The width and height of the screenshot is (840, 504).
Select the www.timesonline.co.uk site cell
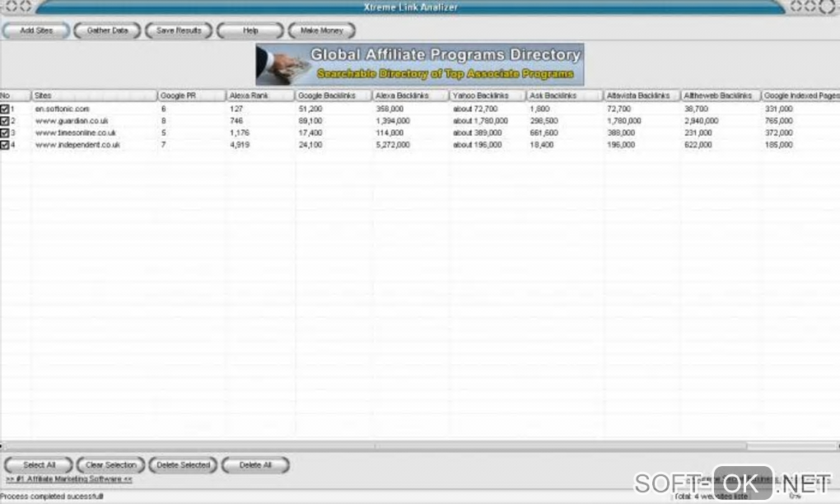click(76, 133)
